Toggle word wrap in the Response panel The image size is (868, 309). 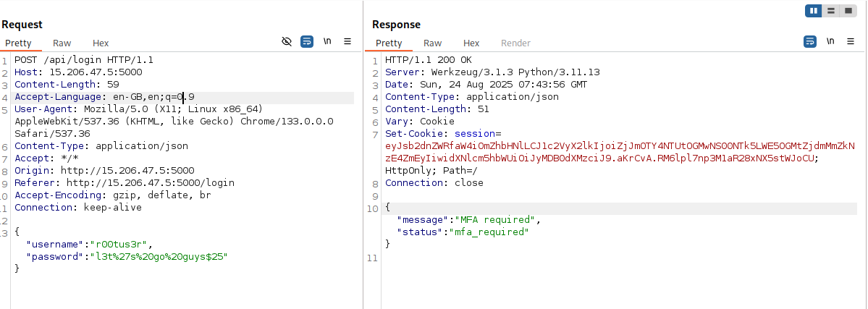(x=810, y=41)
